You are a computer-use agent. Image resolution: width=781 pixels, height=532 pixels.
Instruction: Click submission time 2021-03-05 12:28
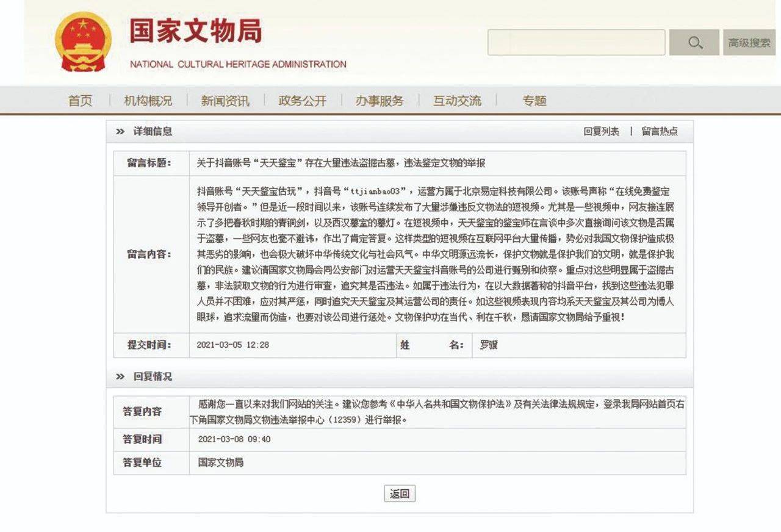tap(232, 345)
